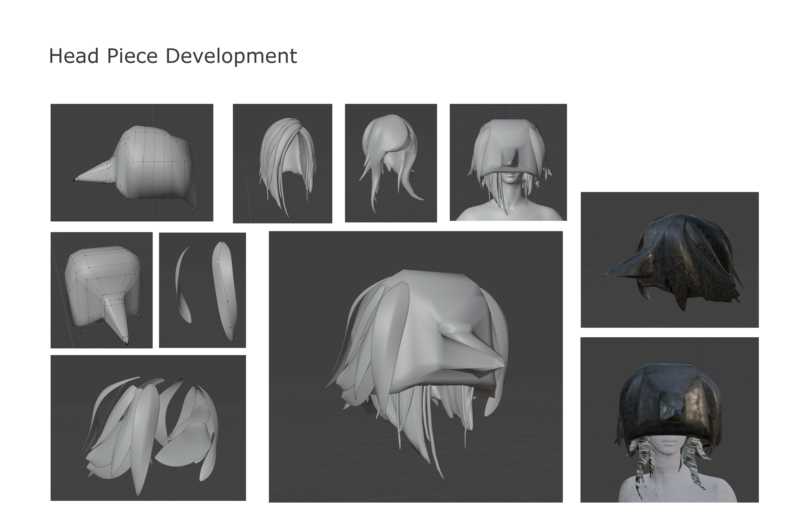Open the two hair strand curves image
This screenshot has height=525, width=812.
click(x=202, y=290)
